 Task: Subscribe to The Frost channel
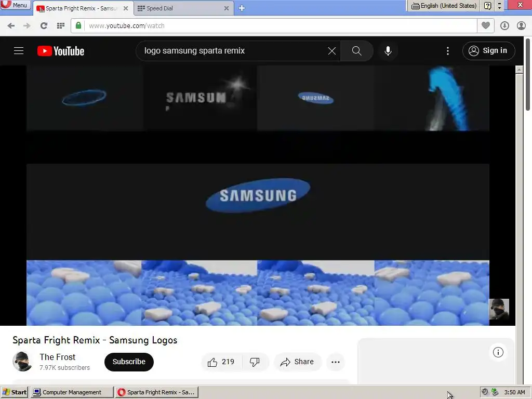pos(129,362)
